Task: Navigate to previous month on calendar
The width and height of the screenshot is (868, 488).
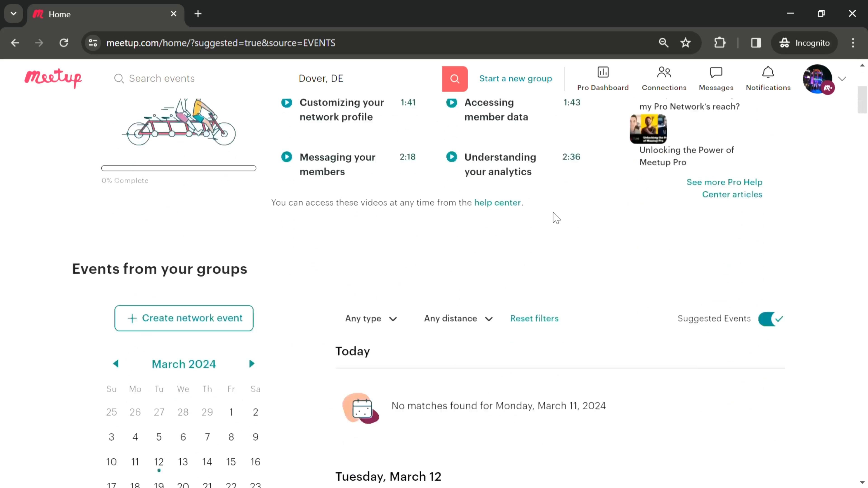Action: point(116,364)
